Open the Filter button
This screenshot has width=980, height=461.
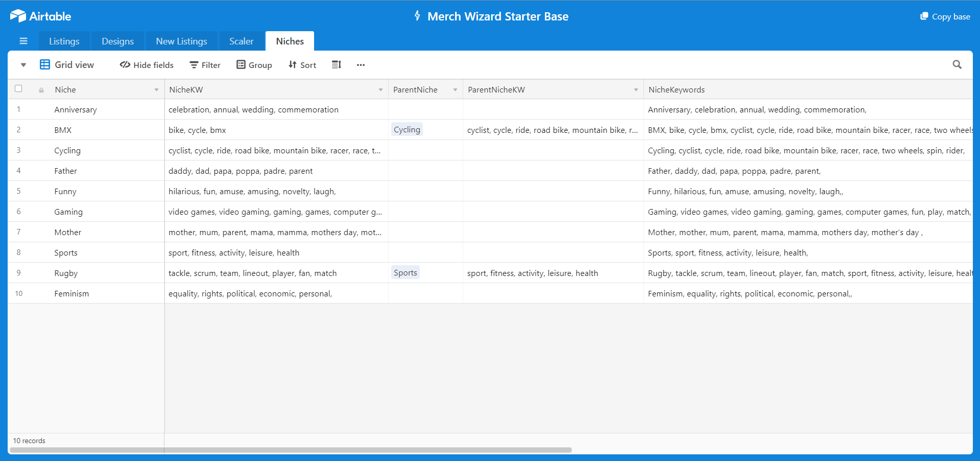tap(205, 65)
